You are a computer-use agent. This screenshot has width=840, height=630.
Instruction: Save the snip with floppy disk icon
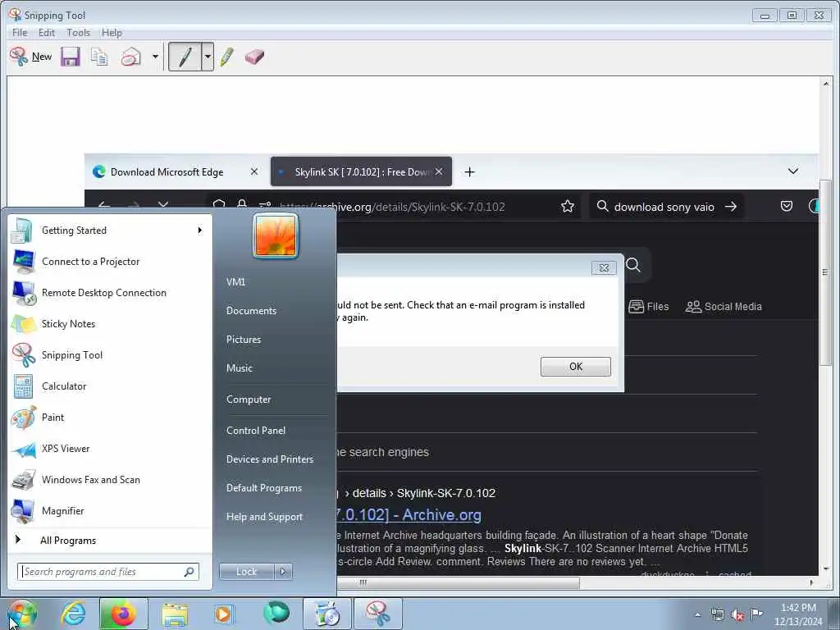tap(71, 57)
